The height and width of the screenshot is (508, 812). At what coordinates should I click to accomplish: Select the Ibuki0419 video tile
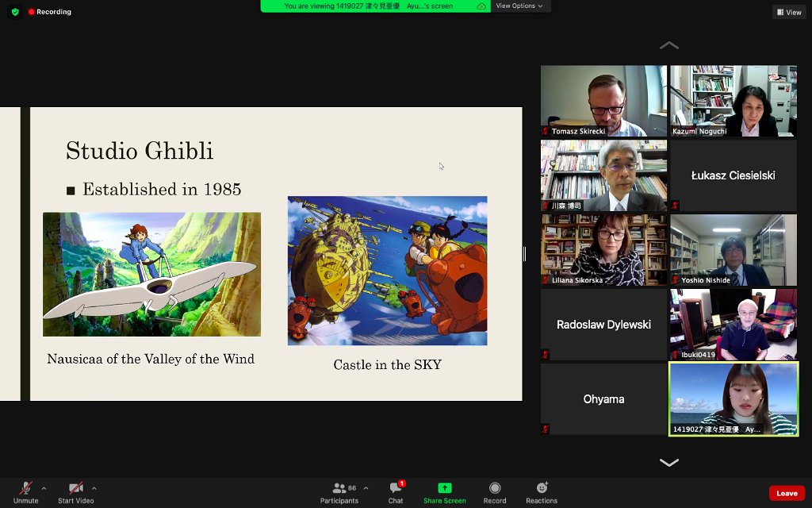[733, 325]
